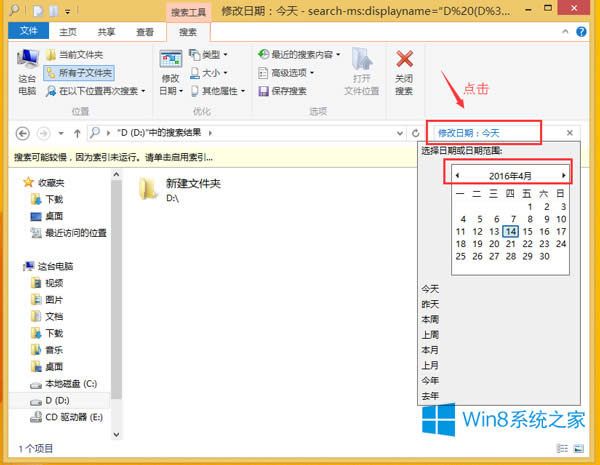
Task: Open the 新建文件夹 folder in results
Action: [x=150, y=189]
